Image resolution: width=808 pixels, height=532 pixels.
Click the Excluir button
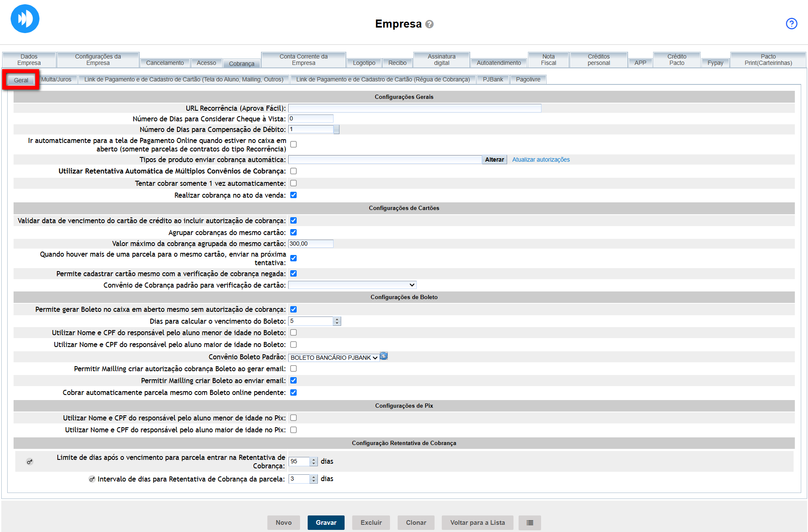pos(371,523)
